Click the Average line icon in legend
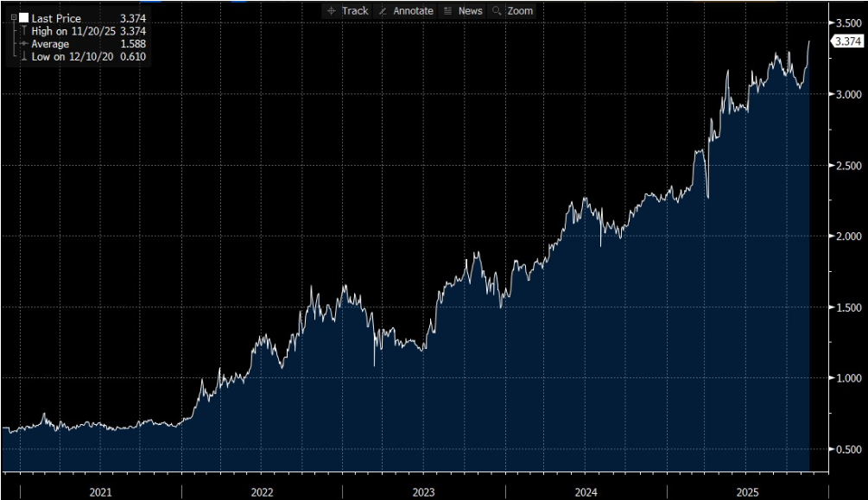This screenshot has width=868, height=500. coord(22,44)
